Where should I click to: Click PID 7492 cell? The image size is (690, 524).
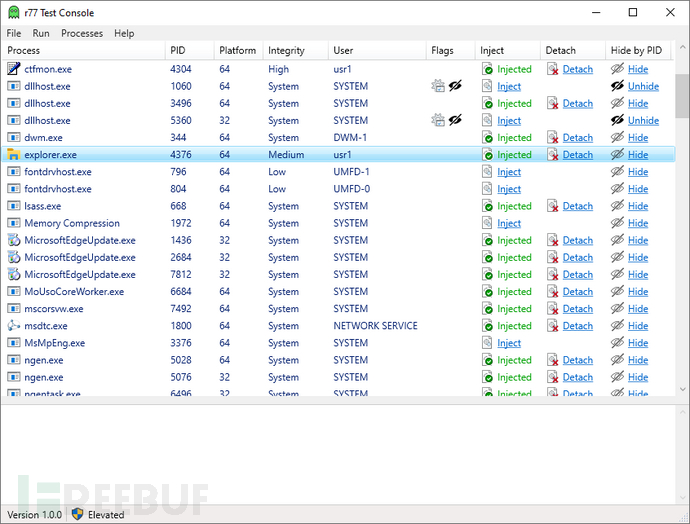[181, 308]
